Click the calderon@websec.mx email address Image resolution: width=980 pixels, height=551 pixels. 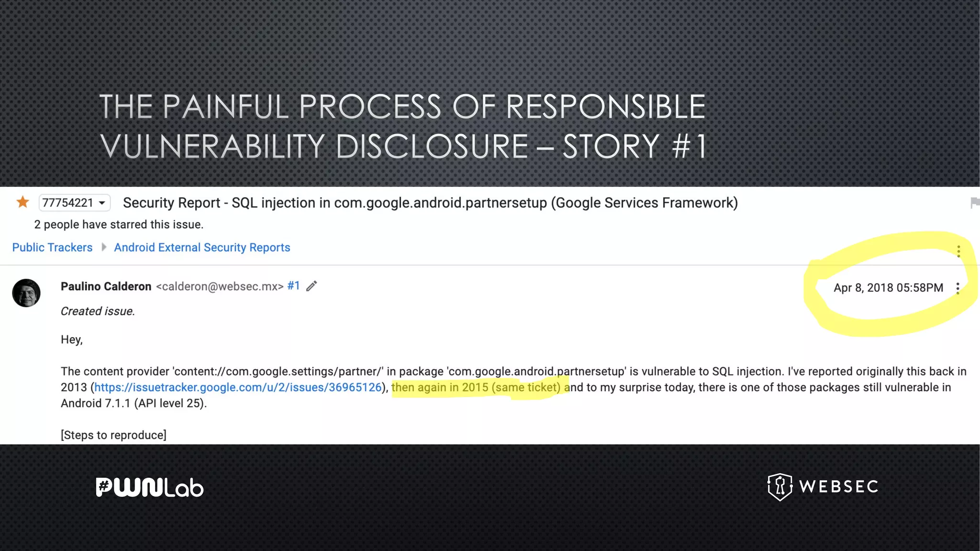[x=220, y=287]
